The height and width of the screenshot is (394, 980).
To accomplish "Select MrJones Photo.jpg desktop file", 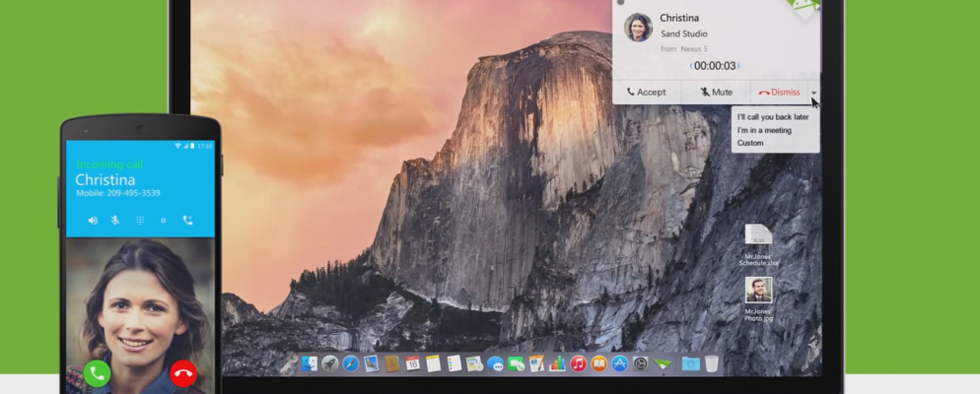I will [759, 299].
